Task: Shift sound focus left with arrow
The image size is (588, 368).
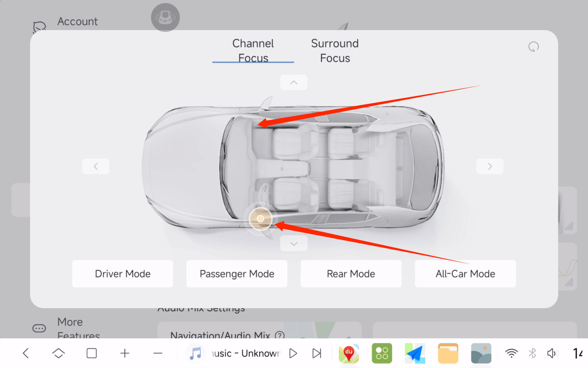Action: click(x=96, y=166)
